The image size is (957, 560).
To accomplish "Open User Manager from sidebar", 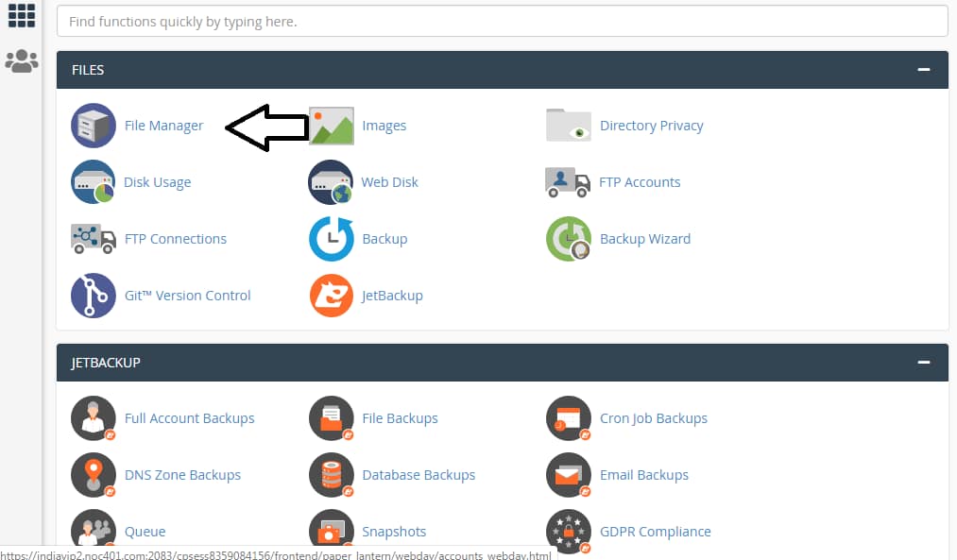I will [x=21, y=61].
